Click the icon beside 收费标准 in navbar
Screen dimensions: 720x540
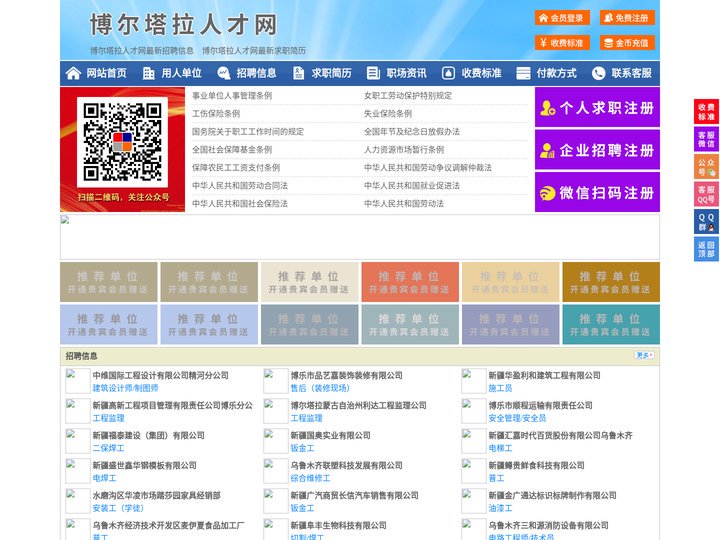click(448, 73)
